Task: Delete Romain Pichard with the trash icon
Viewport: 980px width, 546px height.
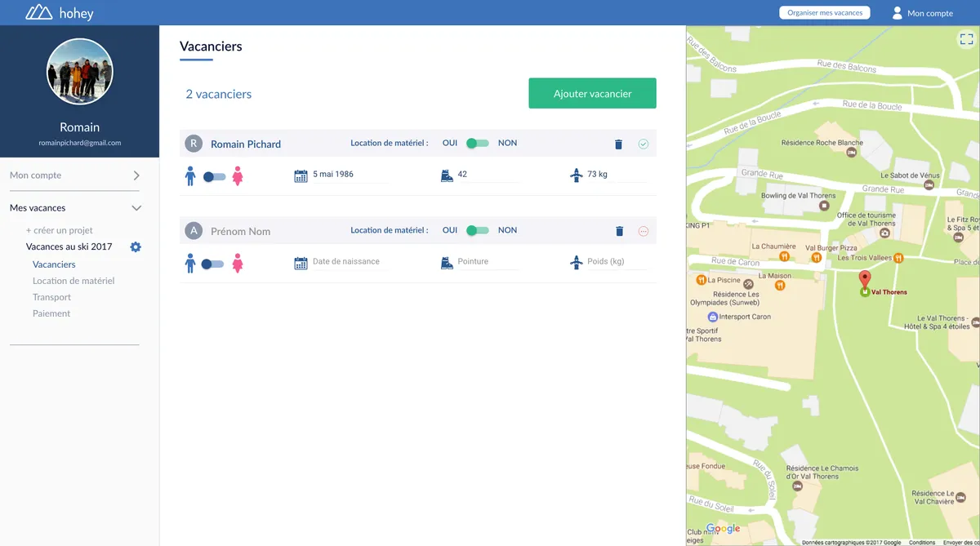Action: click(618, 144)
